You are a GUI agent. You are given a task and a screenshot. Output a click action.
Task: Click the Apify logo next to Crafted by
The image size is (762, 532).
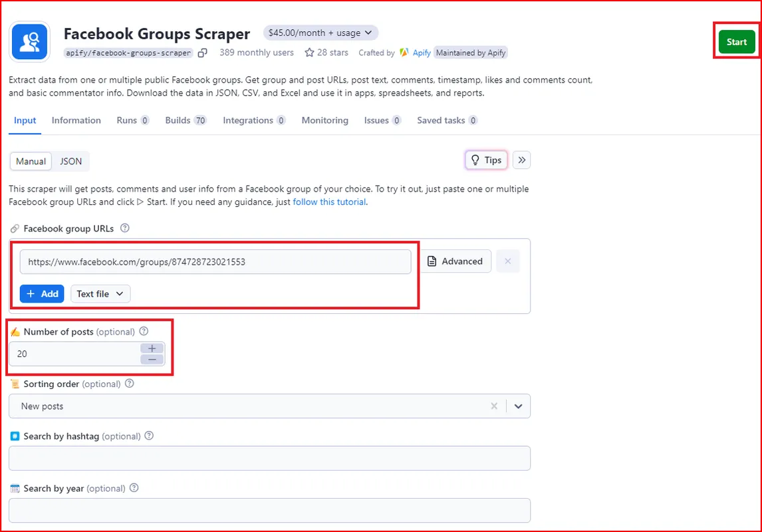[x=404, y=53]
